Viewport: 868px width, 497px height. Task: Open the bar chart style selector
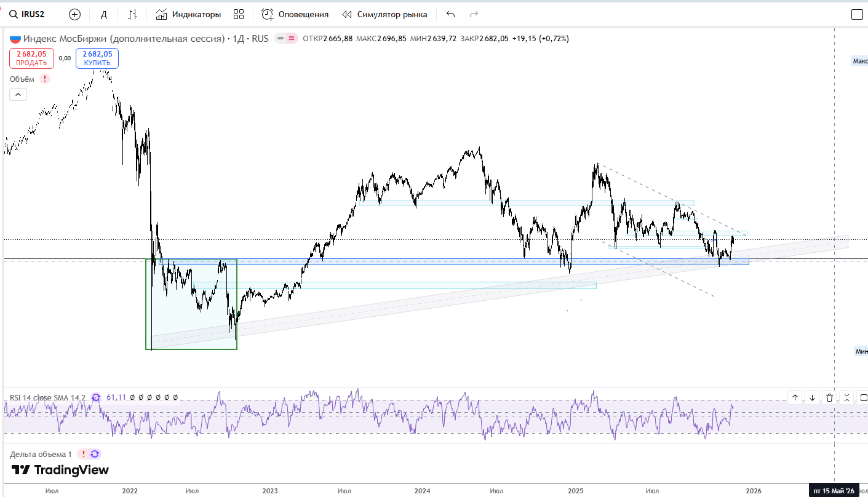click(133, 14)
